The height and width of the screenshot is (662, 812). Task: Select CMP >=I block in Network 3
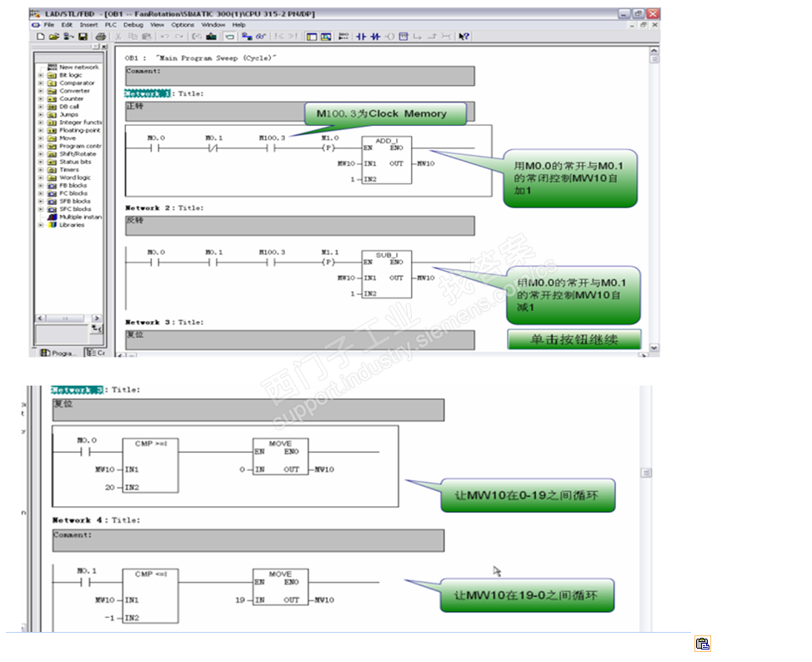point(151,465)
